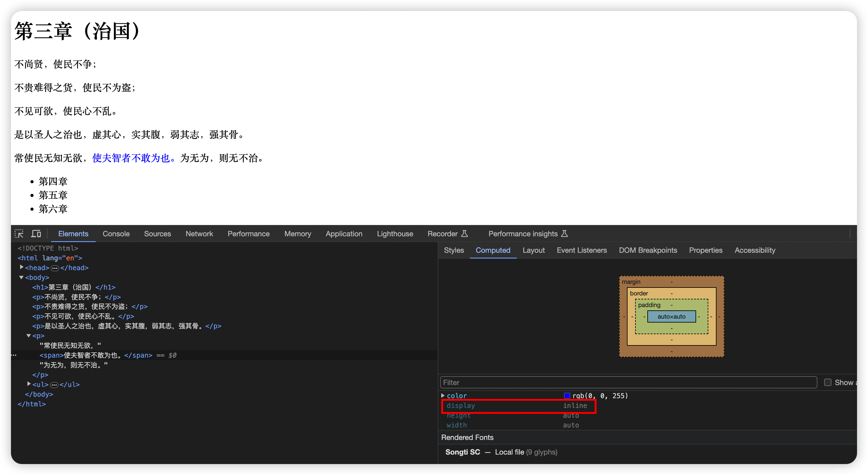Click the Performance insights flask icon
868x475 pixels.
[x=564, y=234]
